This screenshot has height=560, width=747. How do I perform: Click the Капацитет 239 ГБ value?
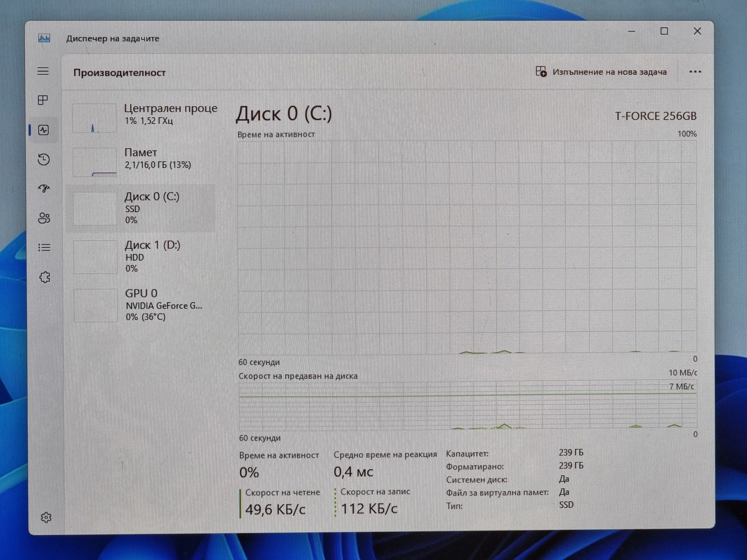pyautogui.click(x=571, y=452)
